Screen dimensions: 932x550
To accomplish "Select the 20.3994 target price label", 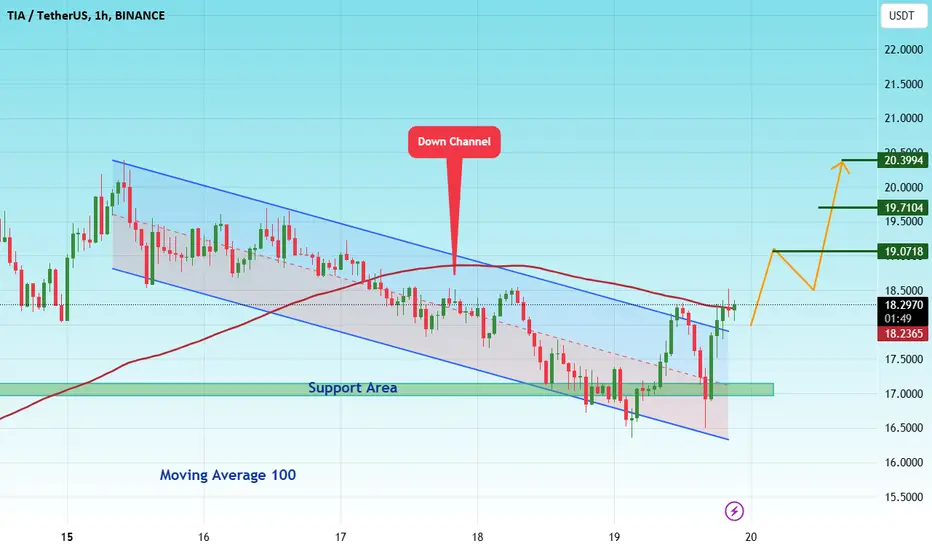I will click(903, 160).
